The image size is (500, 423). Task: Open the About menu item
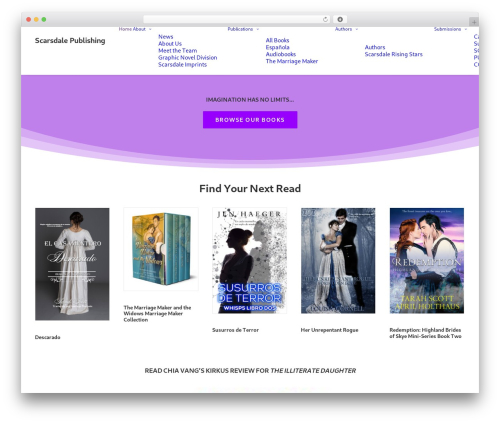[x=139, y=29]
